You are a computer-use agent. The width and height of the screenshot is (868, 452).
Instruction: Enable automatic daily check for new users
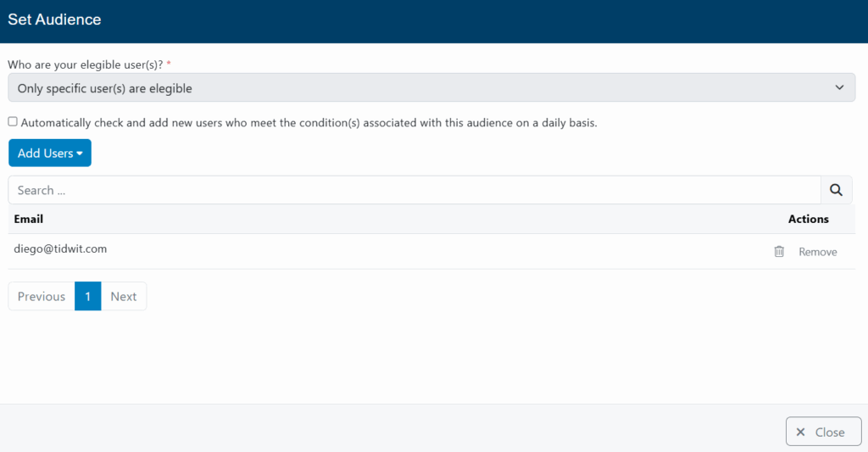13,122
